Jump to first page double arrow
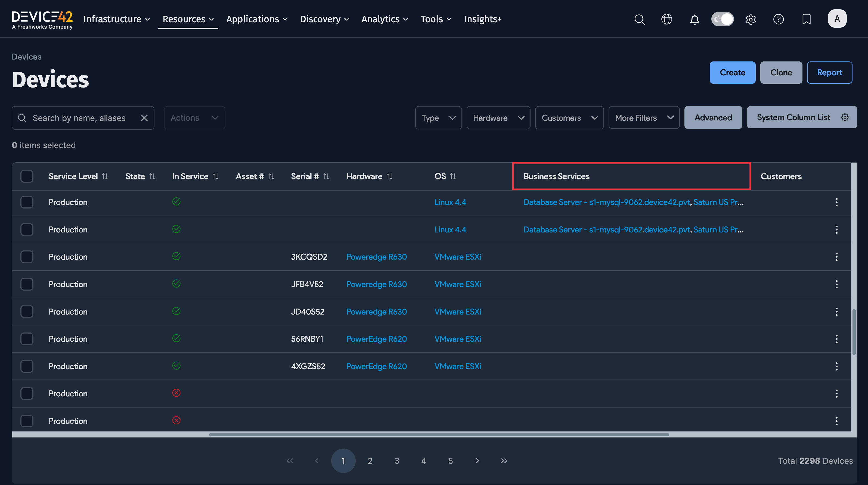 [x=290, y=461]
